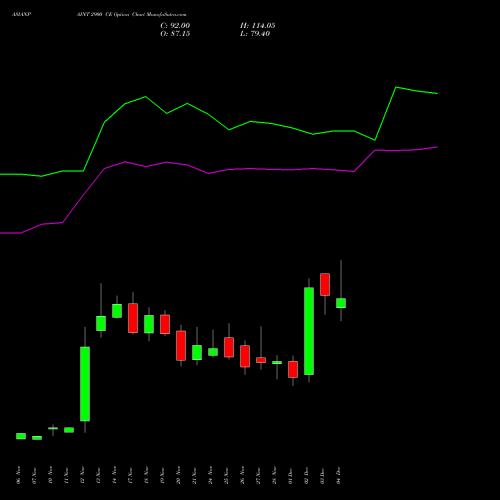The image size is (500, 500).
Task: Select the green candle for 14 Nov
Action: click(117, 311)
